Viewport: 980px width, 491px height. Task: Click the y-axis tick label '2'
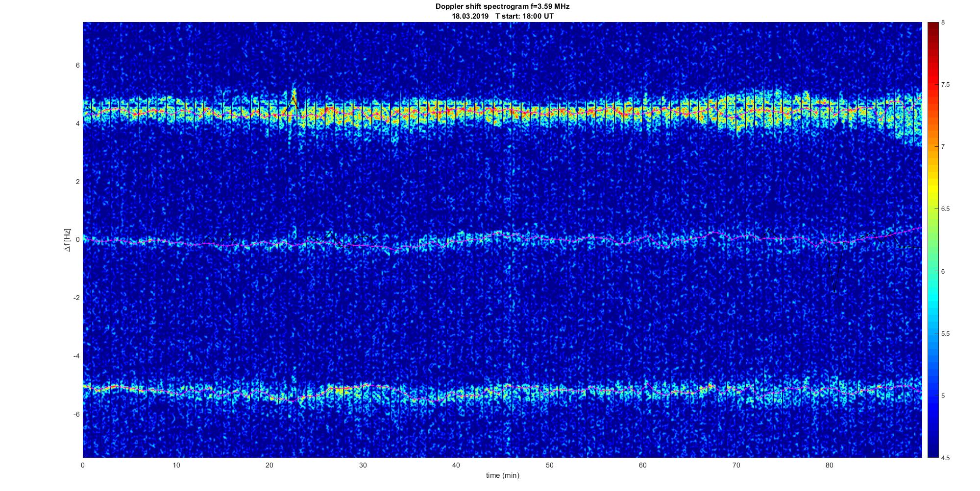[x=78, y=182]
